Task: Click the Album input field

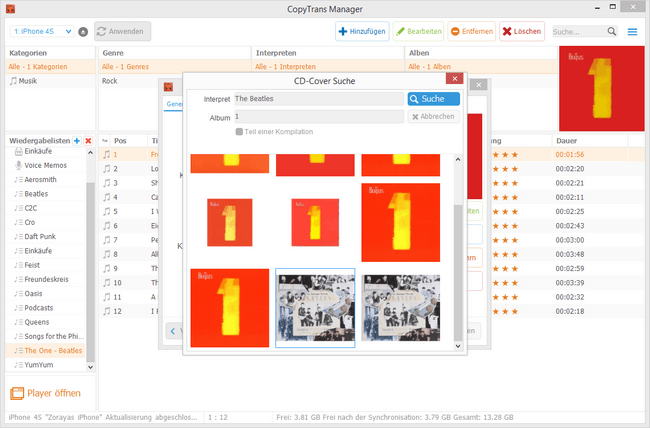Action: tap(319, 117)
